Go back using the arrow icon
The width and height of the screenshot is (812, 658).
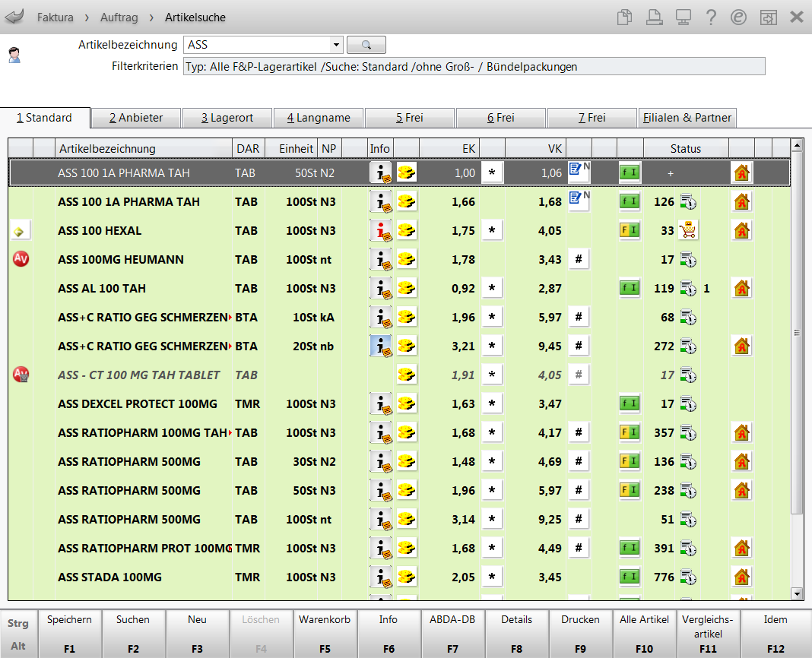[14, 17]
